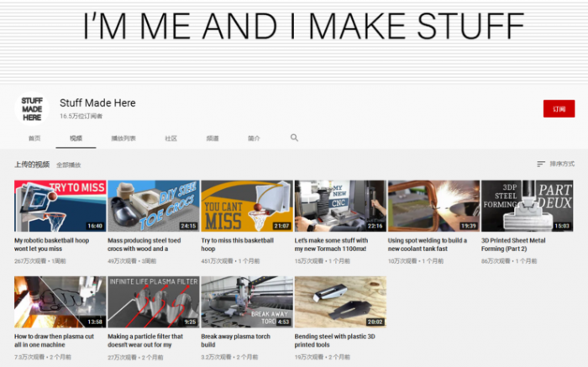The image size is (588, 367).
Task: Click the red subscribe button
Action: tap(559, 109)
